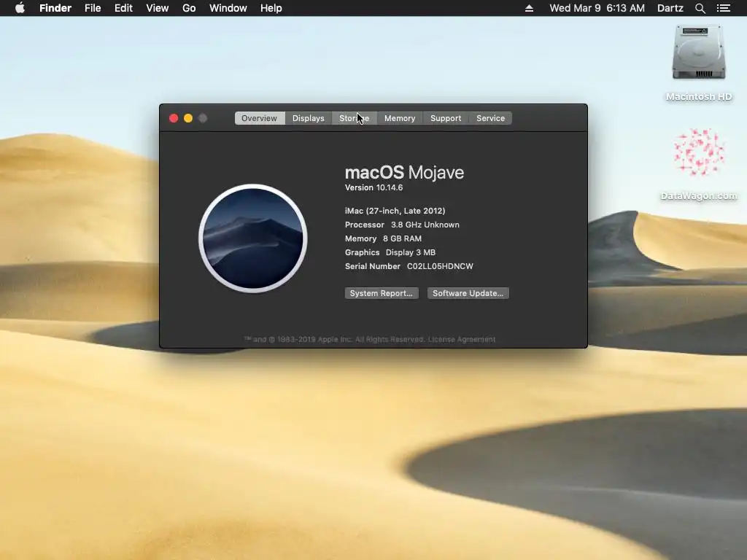Click the Version 10.14.6 text
Screen dimensions: 747x560
click(373, 187)
